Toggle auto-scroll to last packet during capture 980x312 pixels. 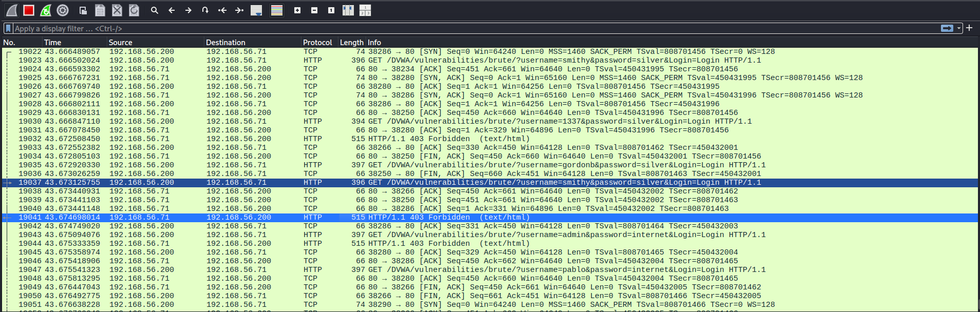pos(256,10)
